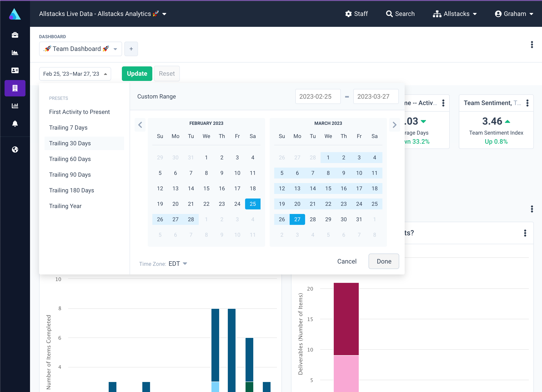Pick February 1 in the calendar
Viewport: 542px width, 392px height.
pyautogui.click(x=206, y=158)
